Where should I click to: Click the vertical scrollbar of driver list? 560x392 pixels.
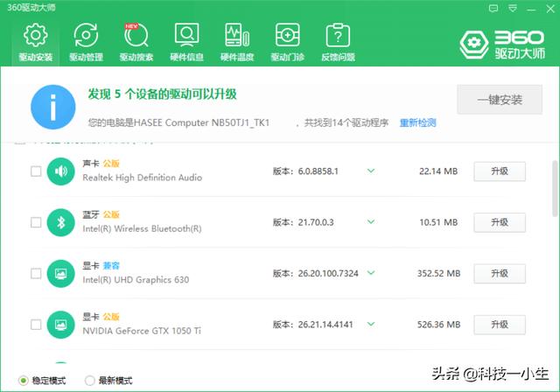pos(556,188)
